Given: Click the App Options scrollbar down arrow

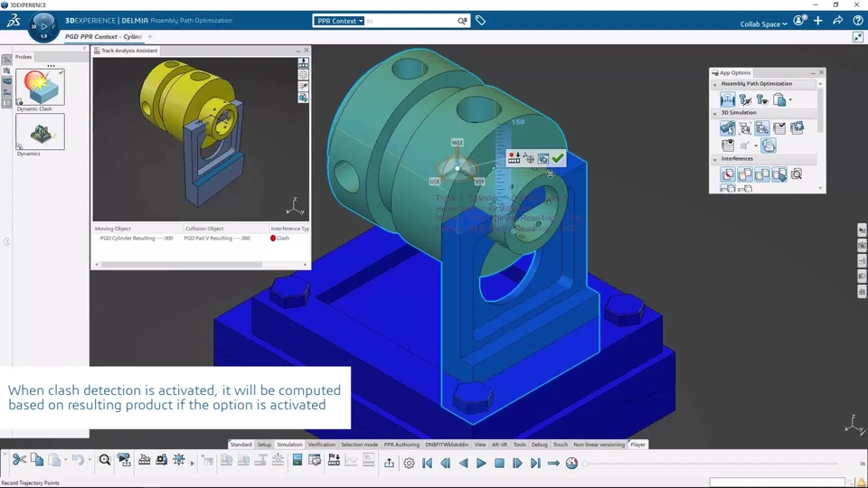Looking at the screenshot, I should pyautogui.click(x=820, y=188).
